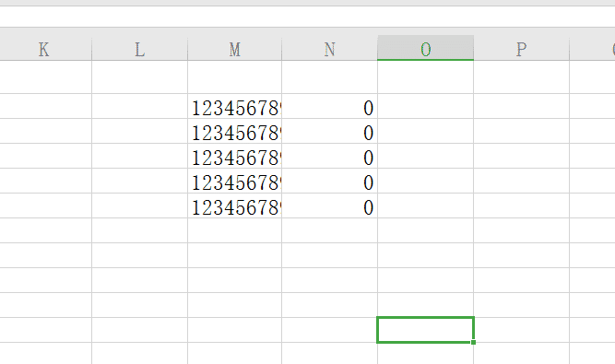Select column P header
The image size is (615, 364).
521,50
